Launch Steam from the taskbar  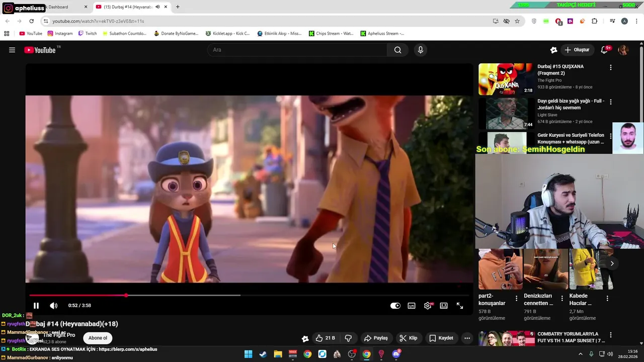point(263,354)
